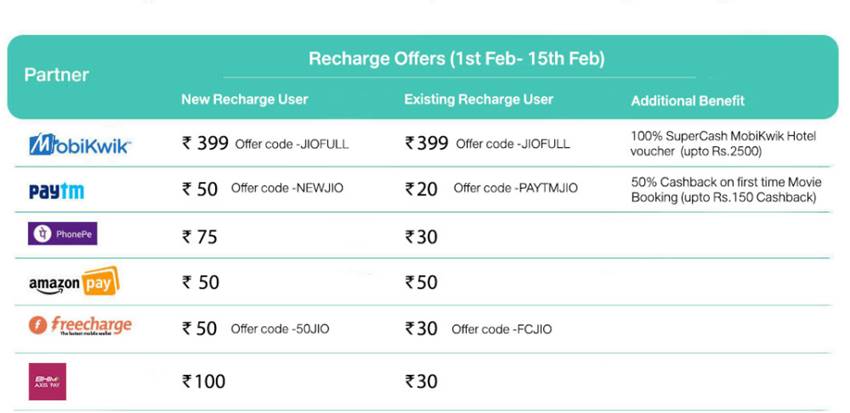Click the FCJIO offer code
Viewport: 850px width, 413px height.
[501, 329]
